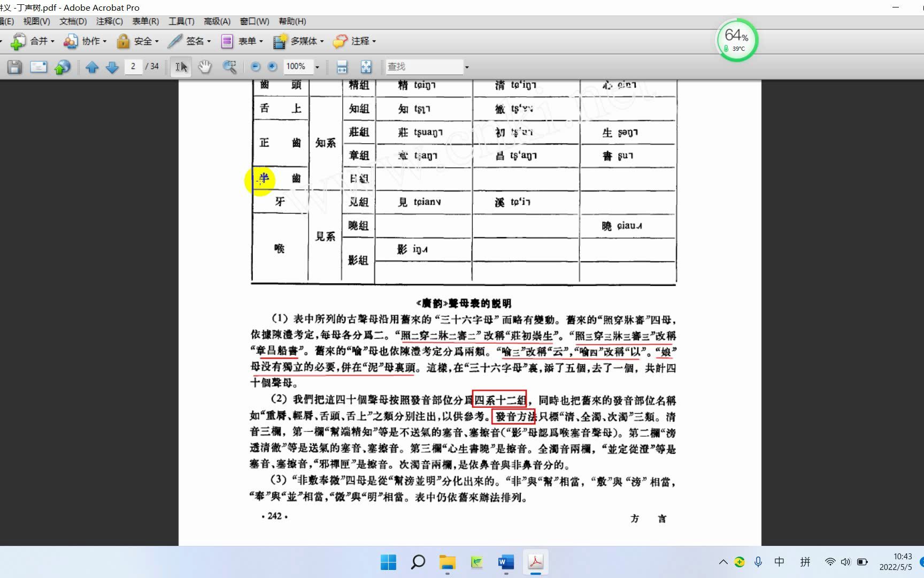The height and width of the screenshot is (578, 924).
Task: Zoom in with the plus button
Action: click(x=272, y=66)
